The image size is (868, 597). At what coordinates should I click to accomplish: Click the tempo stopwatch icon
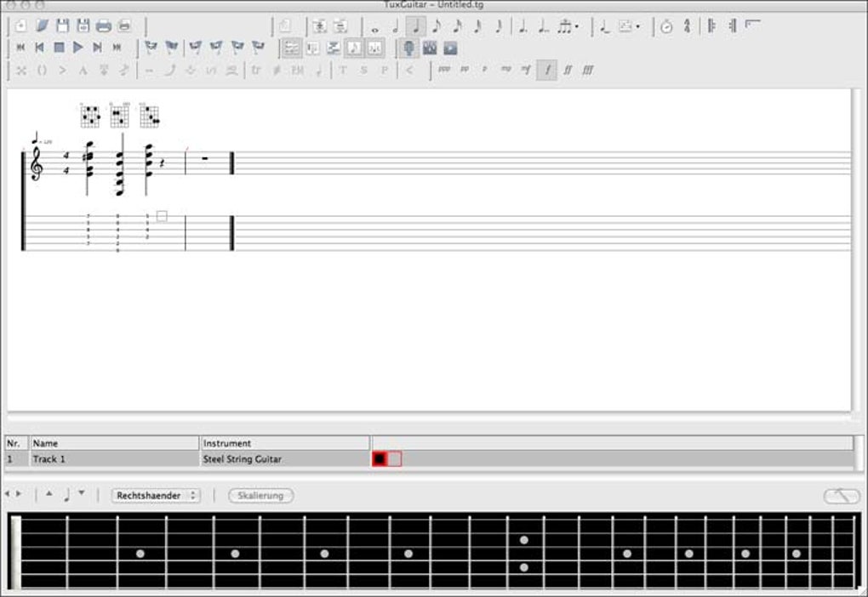[666, 26]
